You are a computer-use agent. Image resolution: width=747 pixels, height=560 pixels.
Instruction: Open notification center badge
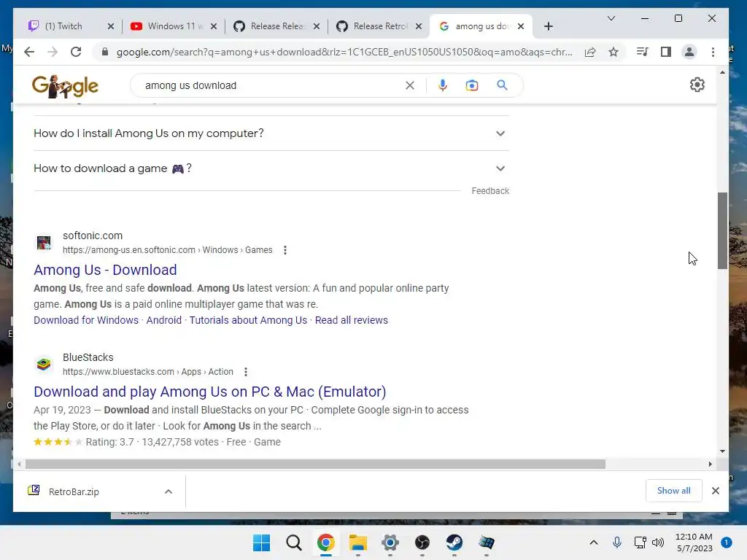[x=726, y=542]
